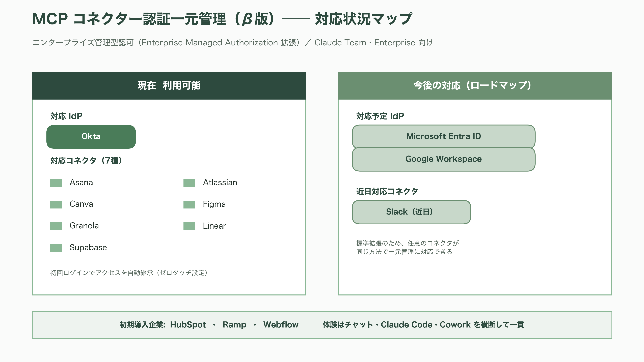
Task: Click Webflow in the footer bar
Action: pyautogui.click(x=281, y=325)
